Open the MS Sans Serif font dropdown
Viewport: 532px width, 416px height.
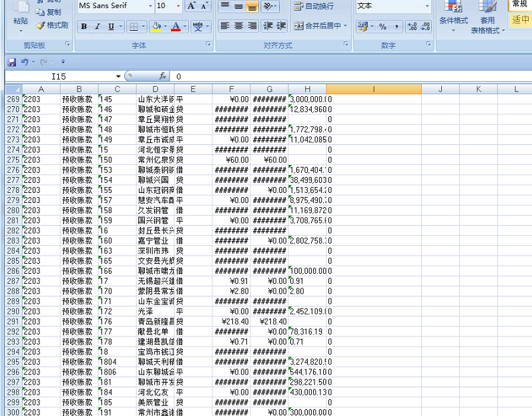(150, 6)
